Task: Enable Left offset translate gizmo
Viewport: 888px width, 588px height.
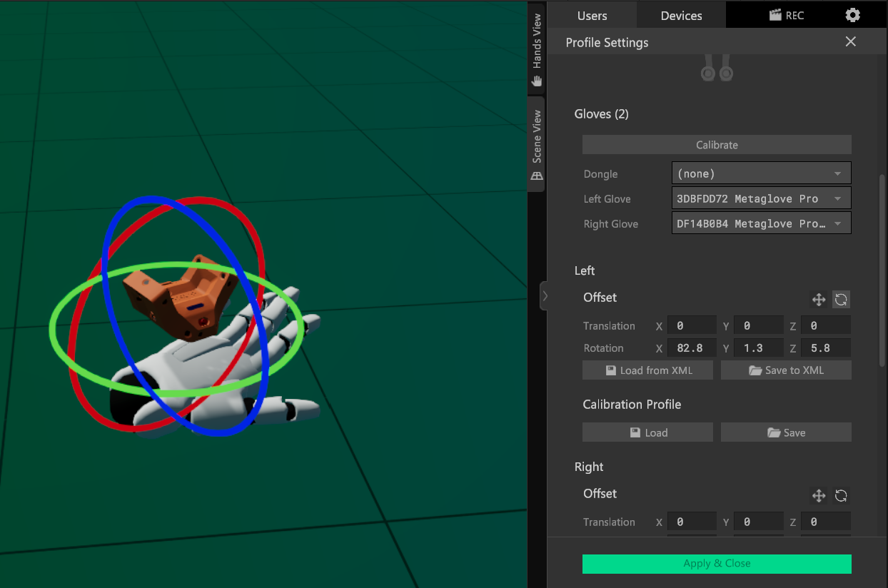Action: [x=819, y=300]
